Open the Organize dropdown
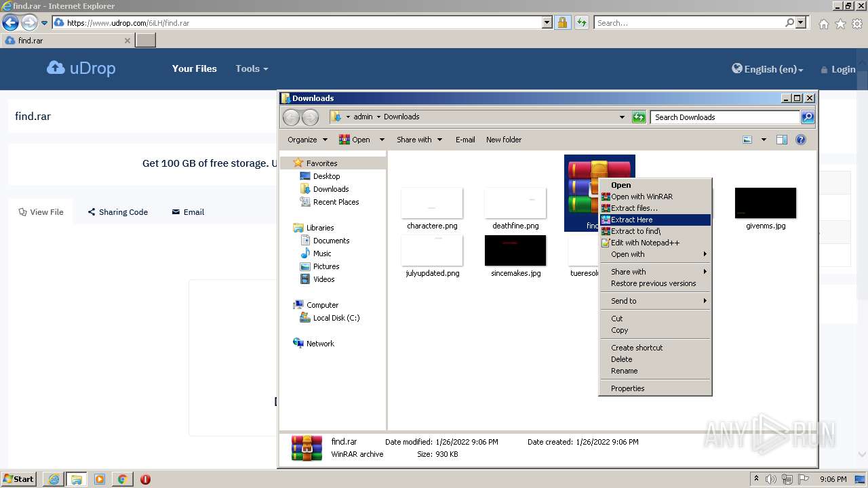868x488 pixels. [307, 140]
